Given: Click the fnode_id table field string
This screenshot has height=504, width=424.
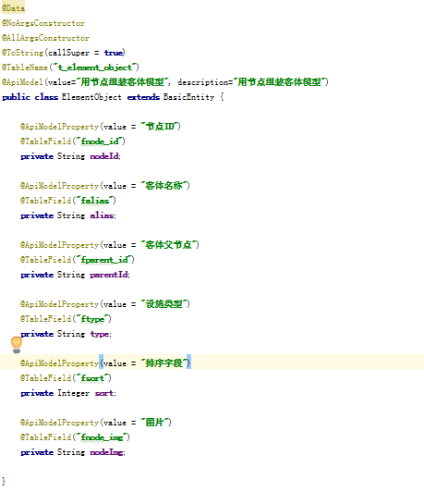Looking at the screenshot, I should click(x=100, y=141).
